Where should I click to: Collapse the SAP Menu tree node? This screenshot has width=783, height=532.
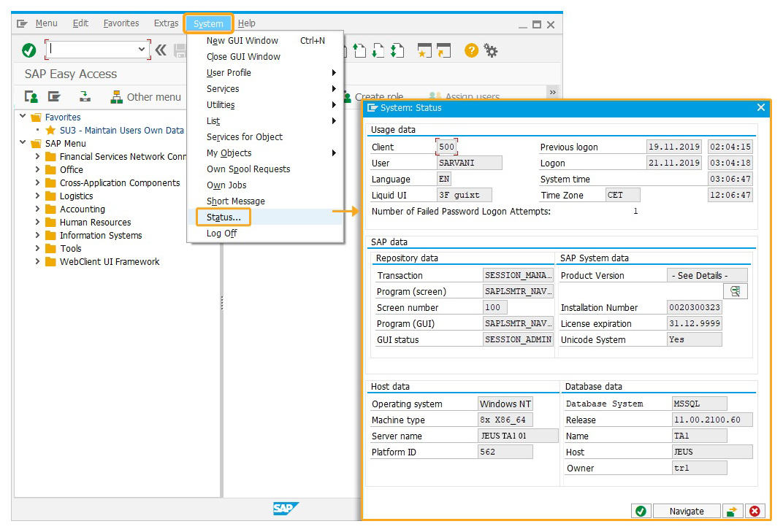tap(23, 143)
